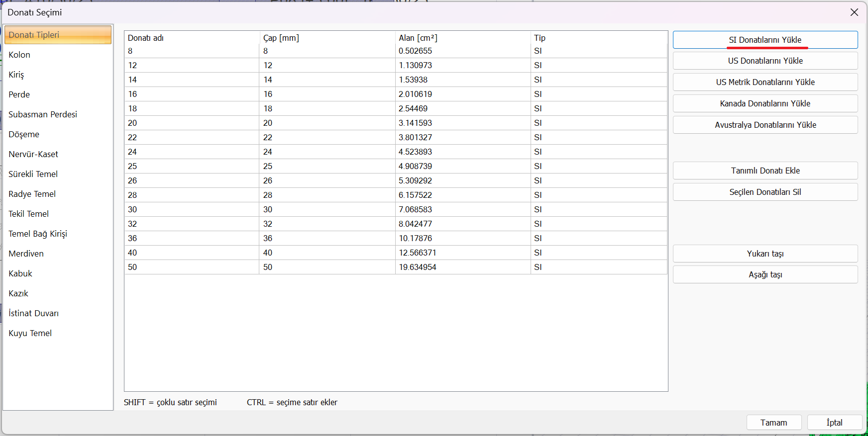Viewport: 868px width, 436px height.
Task: Load US rebars with US Donatılarını Yükle
Action: pyautogui.click(x=765, y=61)
